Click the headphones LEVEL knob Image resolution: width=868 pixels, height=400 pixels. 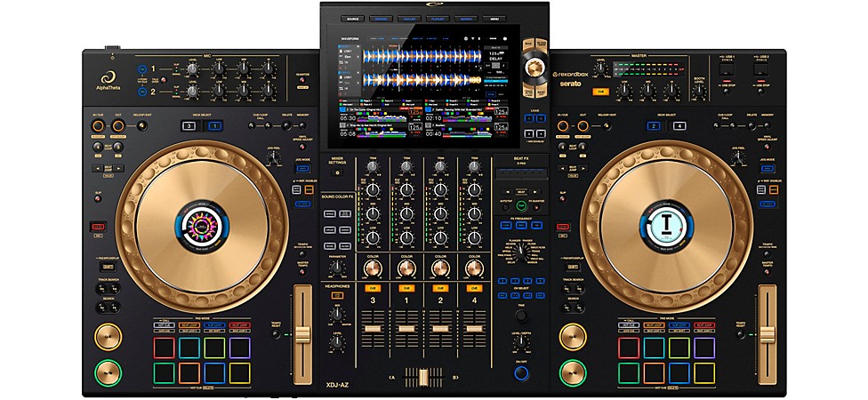coord(336,342)
